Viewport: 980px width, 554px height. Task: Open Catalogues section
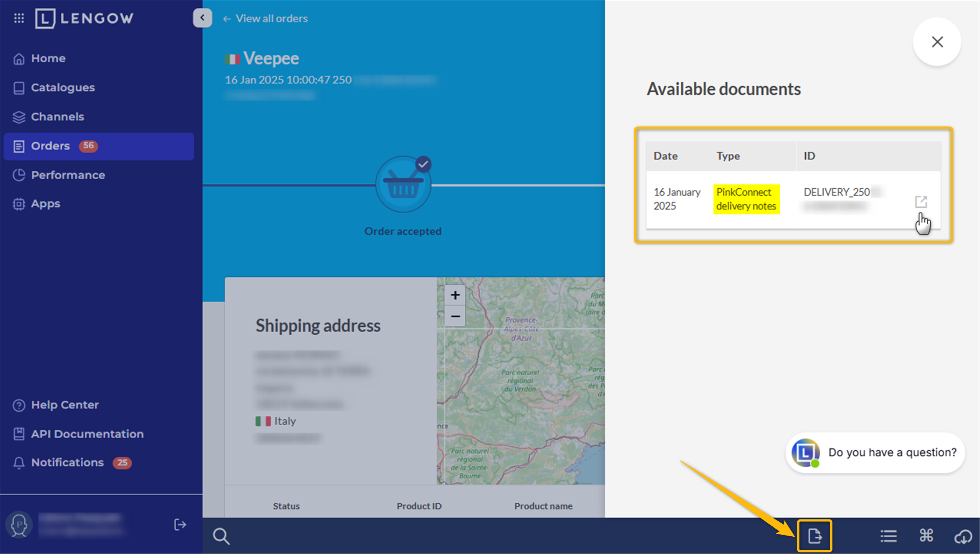(63, 88)
